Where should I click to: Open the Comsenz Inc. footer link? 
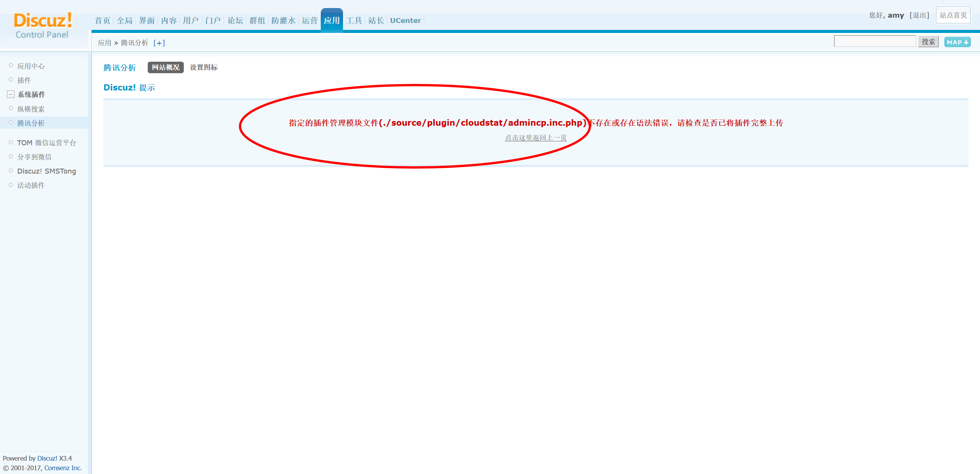pos(63,468)
